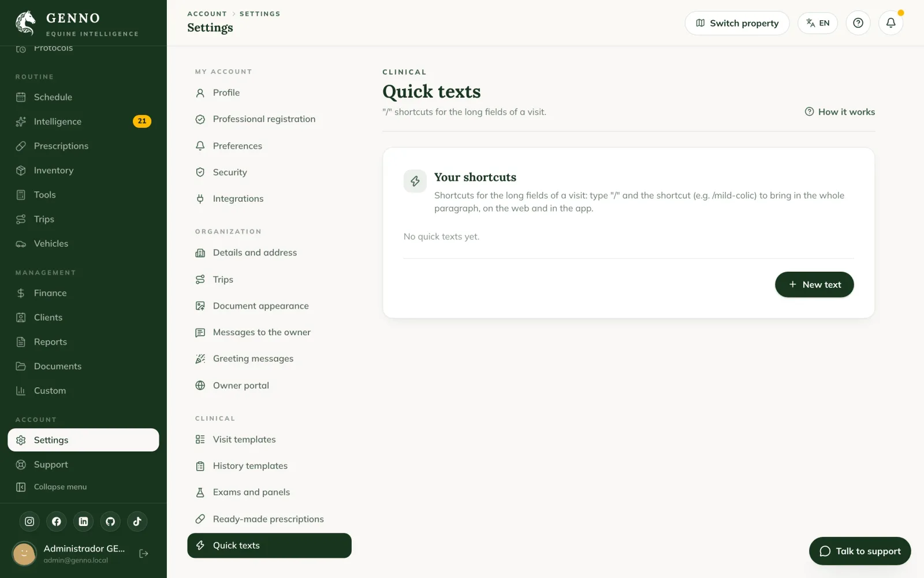Screen dimensions: 924x578
Task: Select Settings in sidebar
Action: [83, 440]
